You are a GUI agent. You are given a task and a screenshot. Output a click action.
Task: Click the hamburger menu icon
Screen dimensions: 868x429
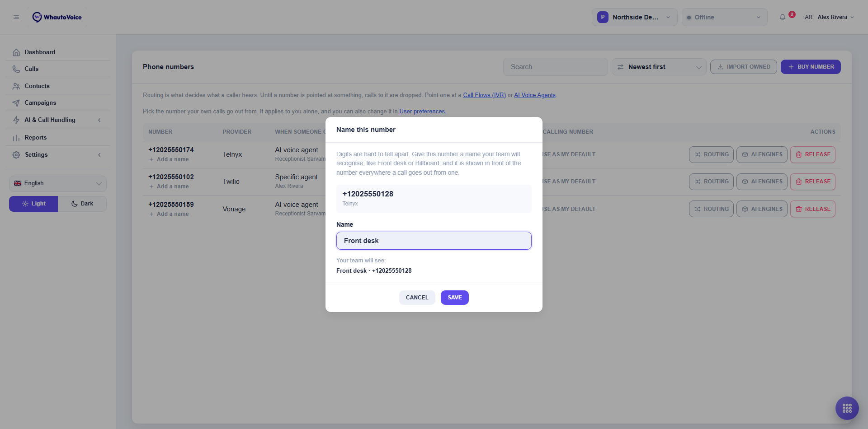[16, 17]
